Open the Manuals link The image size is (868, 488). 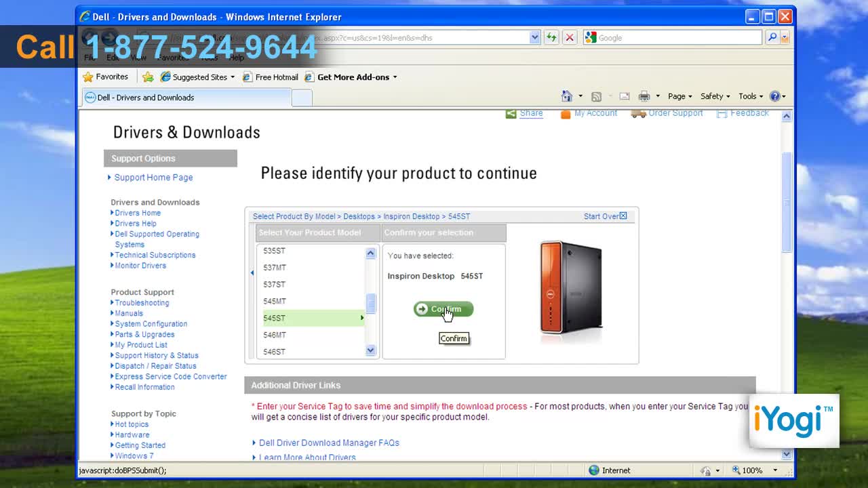(129, 314)
